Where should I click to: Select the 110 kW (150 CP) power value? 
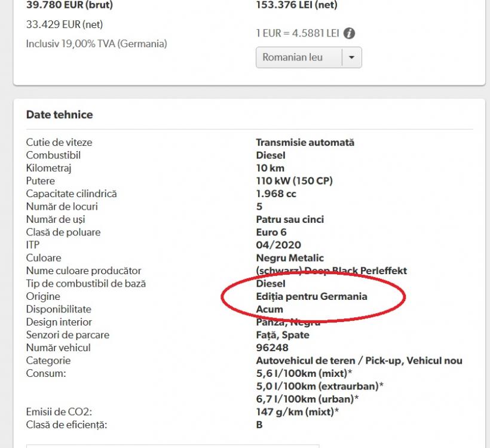click(294, 181)
